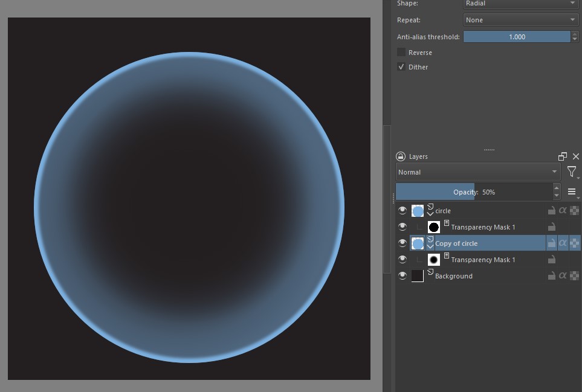Lock the circle layer
The height and width of the screenshot is (392, 582).
tap(551, 211)
